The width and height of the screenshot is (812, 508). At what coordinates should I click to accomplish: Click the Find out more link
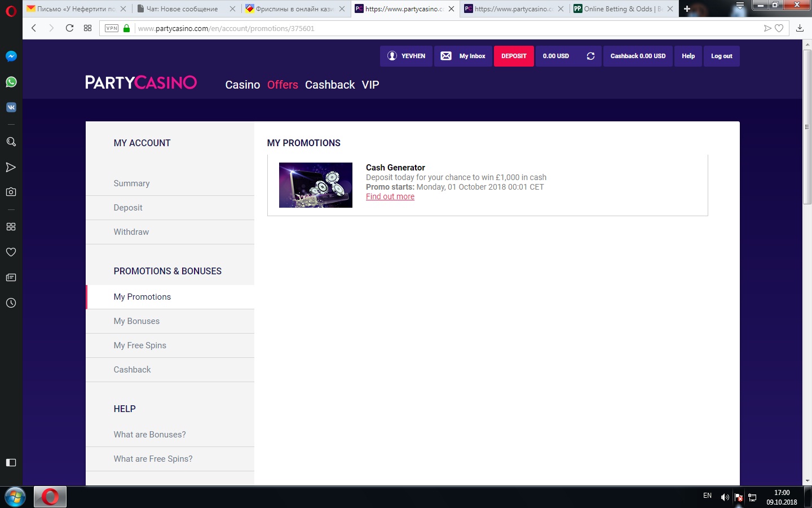coord(390,196)
